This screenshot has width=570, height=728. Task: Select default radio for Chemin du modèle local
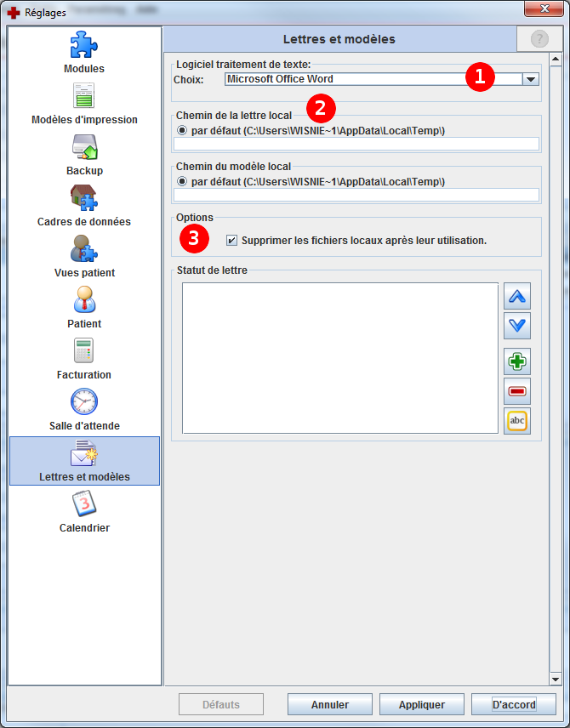point(182,181)
